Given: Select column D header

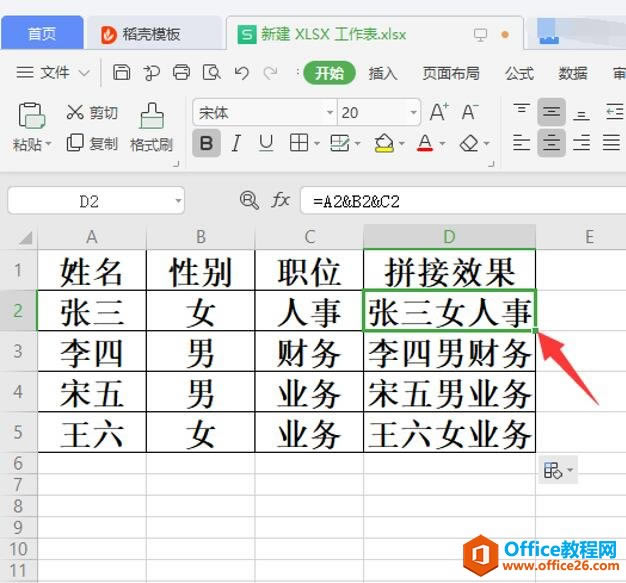Looking at the screenshot, I should (450, 236).
